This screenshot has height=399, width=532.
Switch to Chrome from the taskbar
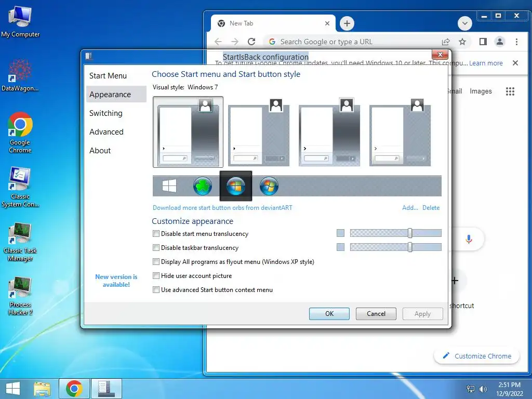tap(74, 389)
